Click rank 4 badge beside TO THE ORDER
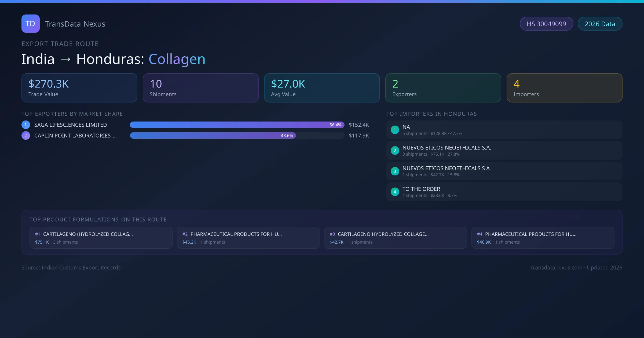 tap(395, 192)
